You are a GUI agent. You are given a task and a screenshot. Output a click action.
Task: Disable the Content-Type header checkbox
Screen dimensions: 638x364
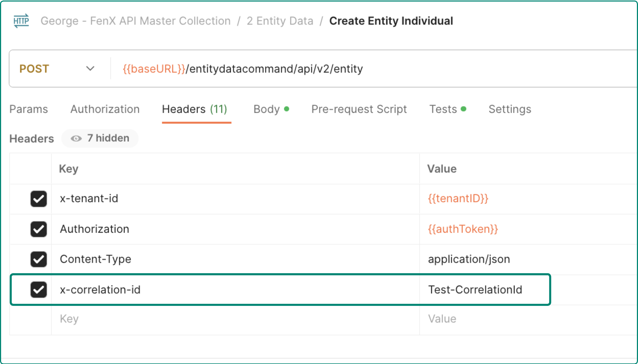[x=39, y=259]
